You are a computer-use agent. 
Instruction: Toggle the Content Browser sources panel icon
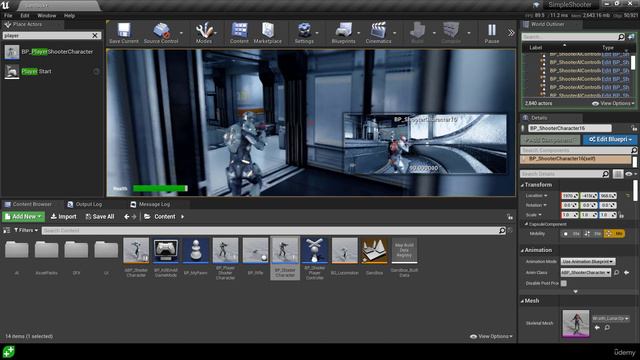(7, 231)
